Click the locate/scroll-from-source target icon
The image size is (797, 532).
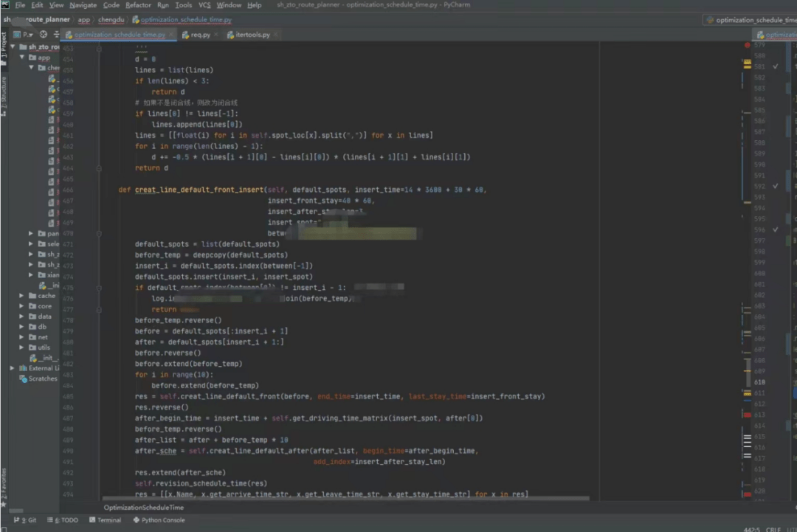point(44,35)
